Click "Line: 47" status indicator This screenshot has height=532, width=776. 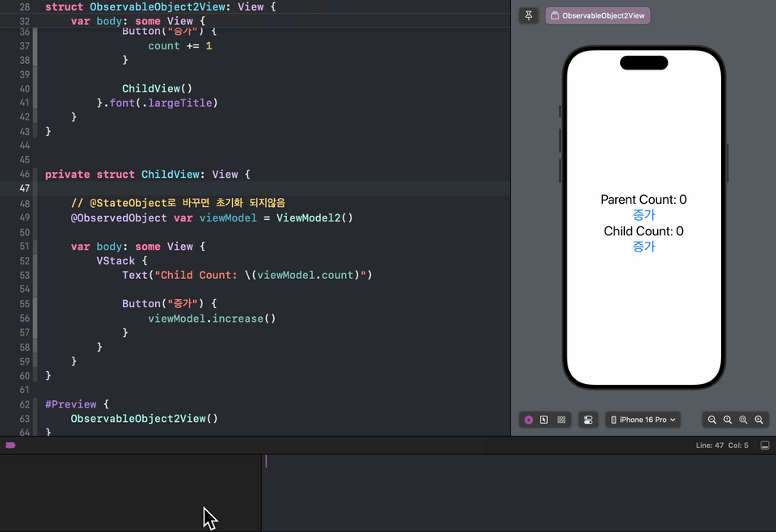pyautogui.click(x=709, y=445)
